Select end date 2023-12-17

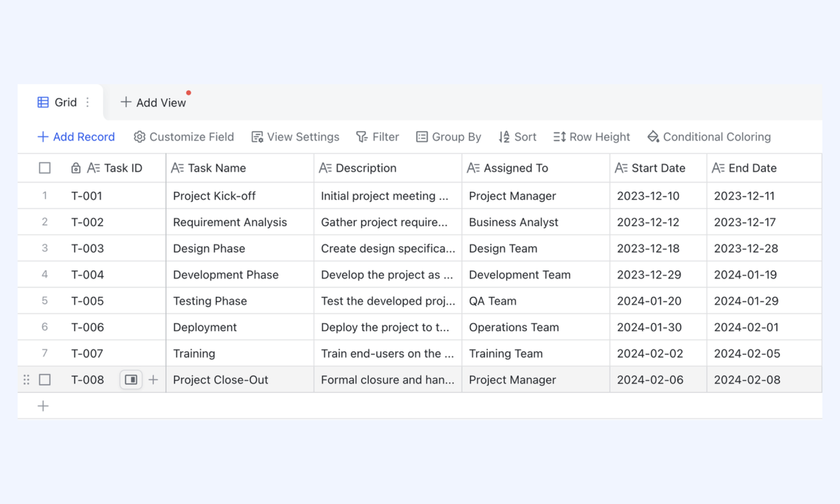click(x=764, y=222)
